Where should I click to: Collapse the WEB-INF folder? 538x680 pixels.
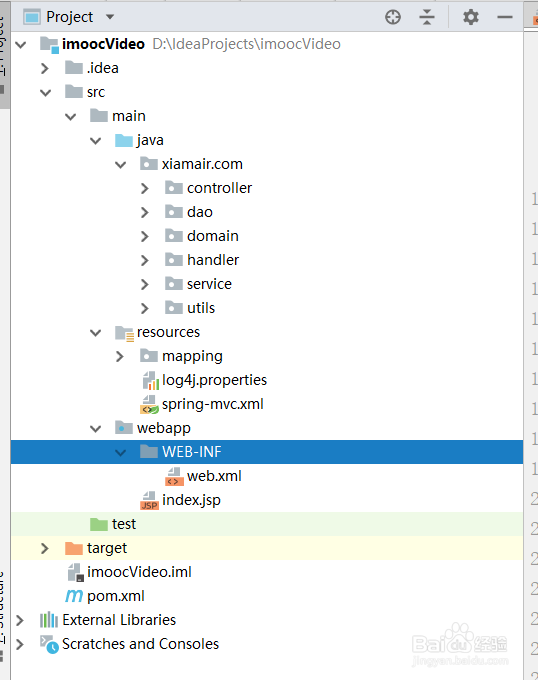click(121, 452)
